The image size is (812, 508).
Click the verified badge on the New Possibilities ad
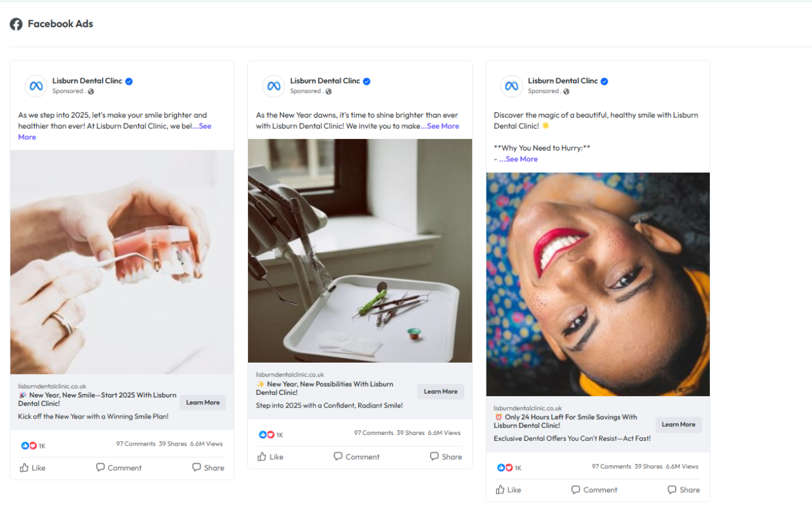point(367,81)
